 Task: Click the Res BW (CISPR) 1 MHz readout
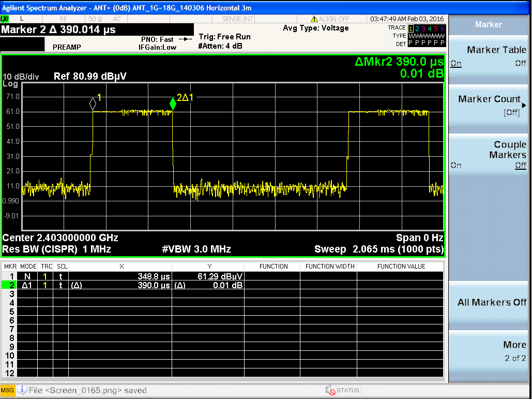56,249
